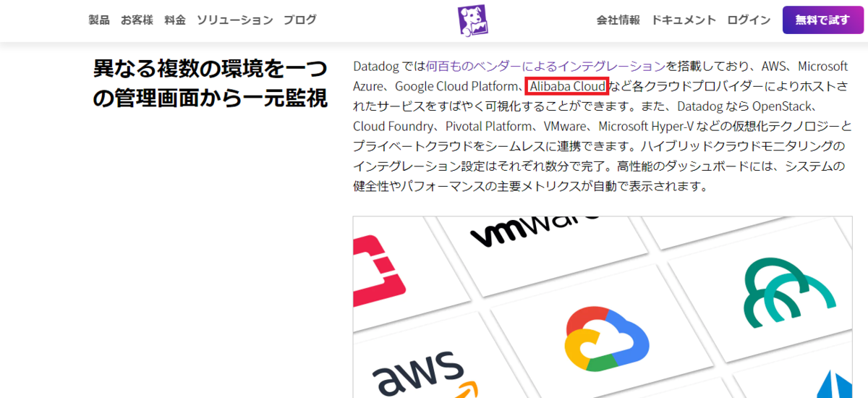Screen dimensions: 868x398
Task: Open the ブログ link
Action: point(300,20)
